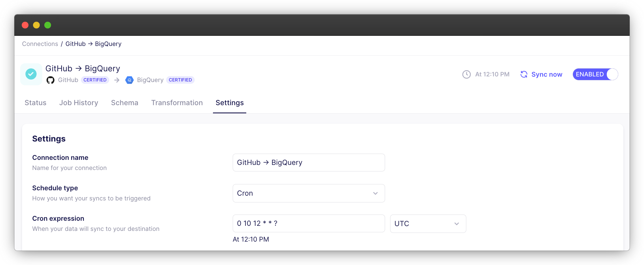This screenshot has width=644, height=265.
Task: Open the Job History tab
Action: coord(79,103)
